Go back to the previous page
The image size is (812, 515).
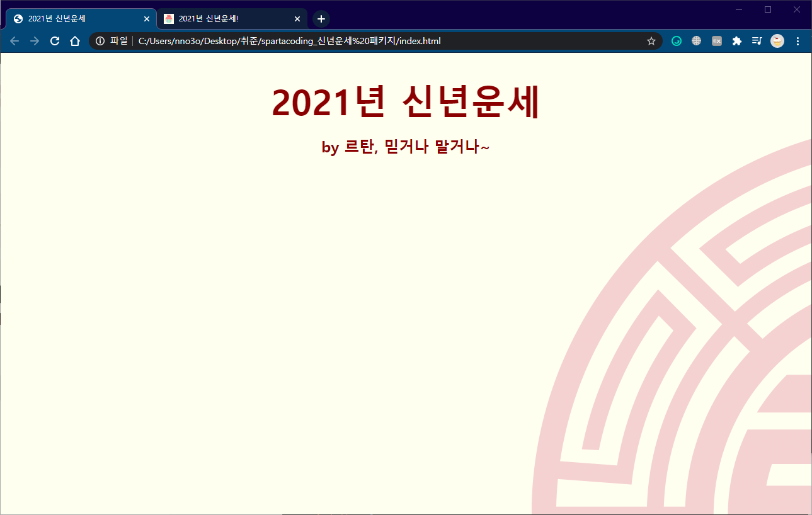15,41
